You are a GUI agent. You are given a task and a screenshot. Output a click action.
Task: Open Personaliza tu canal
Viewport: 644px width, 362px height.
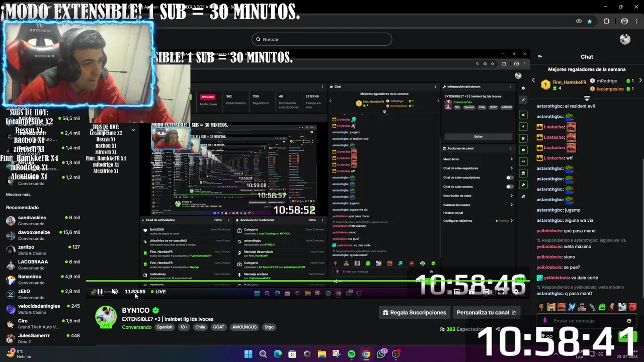[486, 312]
